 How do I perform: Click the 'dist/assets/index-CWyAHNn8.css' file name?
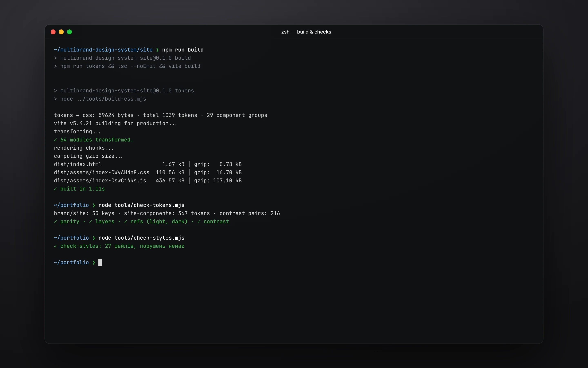pyautogui.click(x=101, y=172)
